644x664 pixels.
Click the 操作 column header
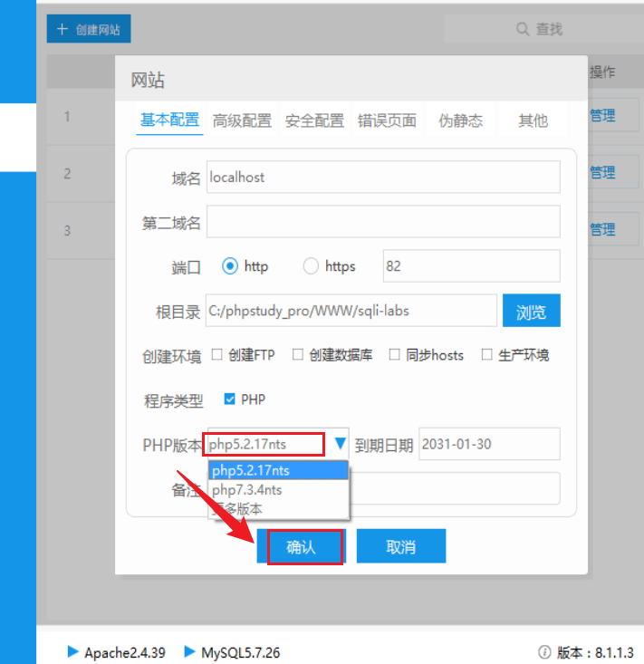pyautogui.click(x=602, y=72)
